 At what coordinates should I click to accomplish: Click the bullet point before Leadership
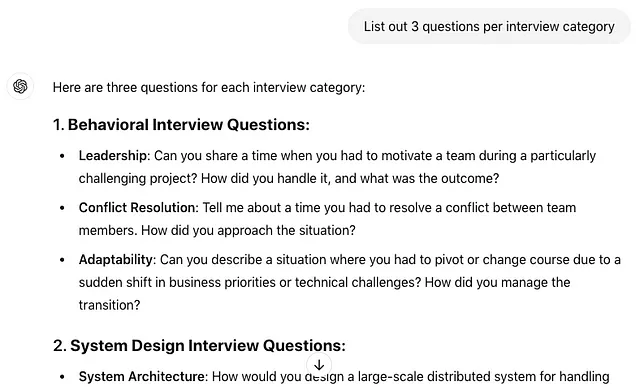[x=62, y=156]
